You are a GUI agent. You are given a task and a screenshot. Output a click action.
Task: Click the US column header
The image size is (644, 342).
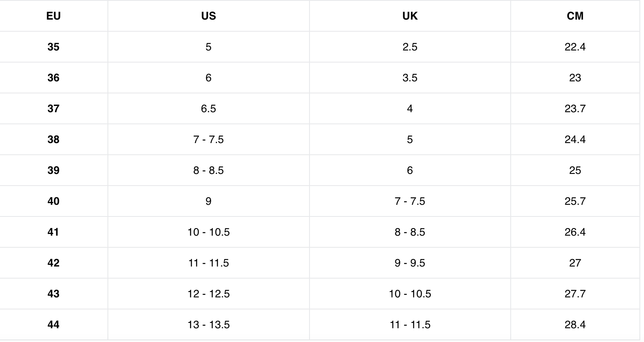coord(208,16)
